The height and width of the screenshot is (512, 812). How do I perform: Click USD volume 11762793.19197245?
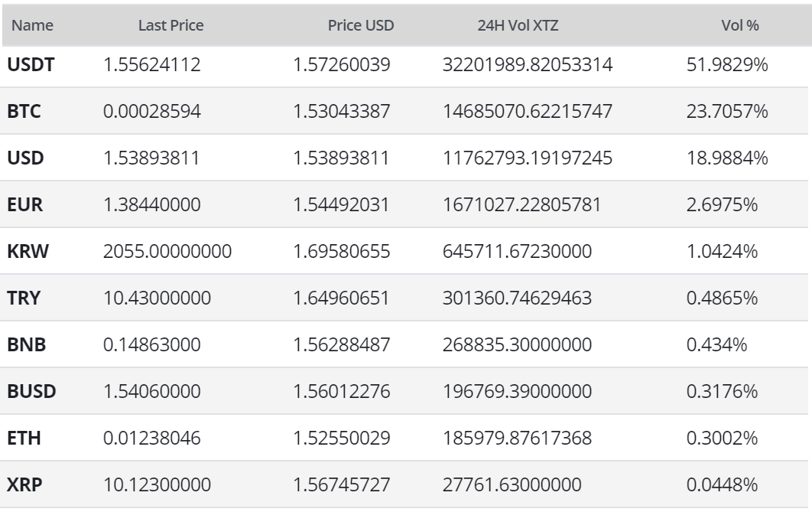[527, 158]
